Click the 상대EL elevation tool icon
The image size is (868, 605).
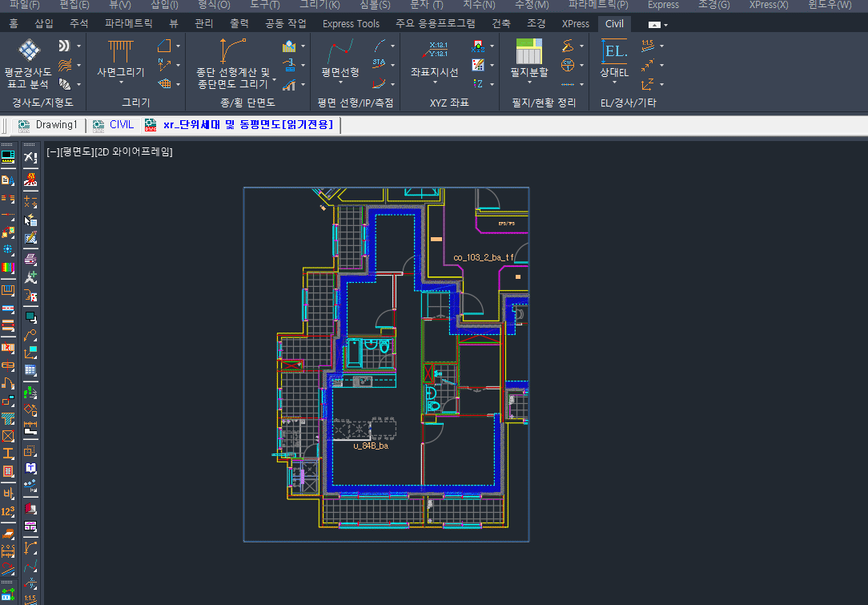tap(614, 53)
